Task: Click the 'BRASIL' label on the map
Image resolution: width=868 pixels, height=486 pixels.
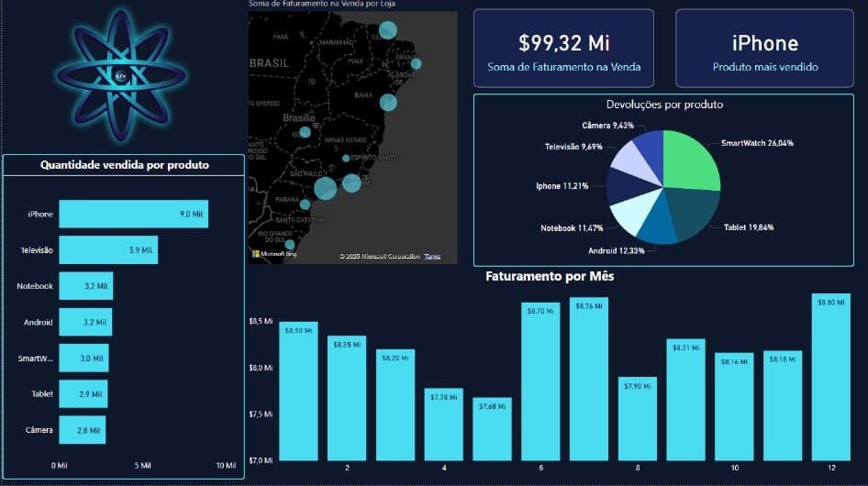Action: pos(270,63)
